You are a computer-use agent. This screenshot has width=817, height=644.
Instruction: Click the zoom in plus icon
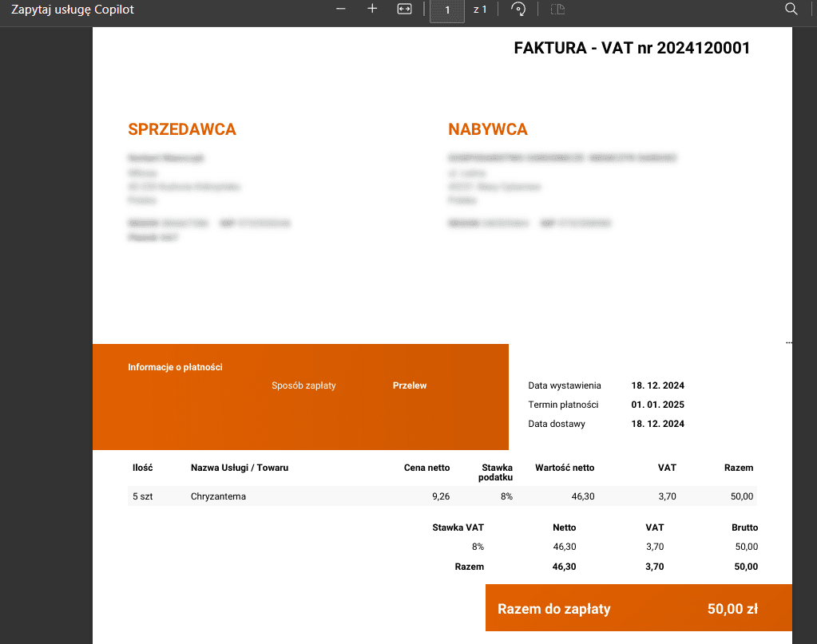coord(372,9)
